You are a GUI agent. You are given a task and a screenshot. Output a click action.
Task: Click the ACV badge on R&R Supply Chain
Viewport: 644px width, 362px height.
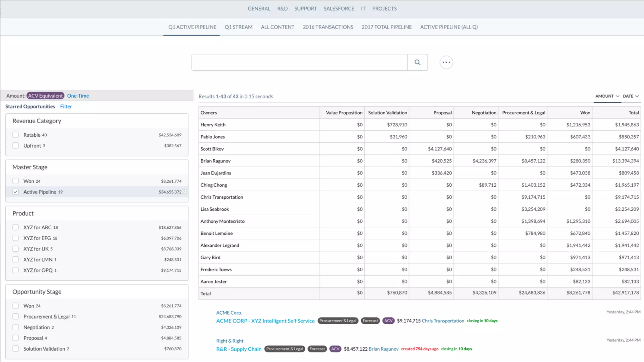tap(335, 349)
